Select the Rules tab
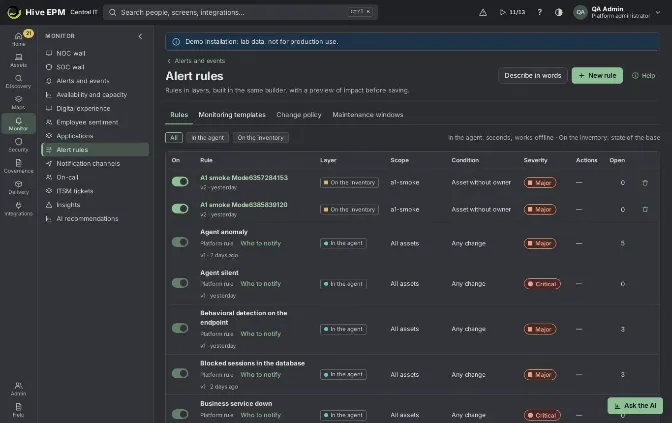This screenshot has width=672, height=423. click(179, 115)
